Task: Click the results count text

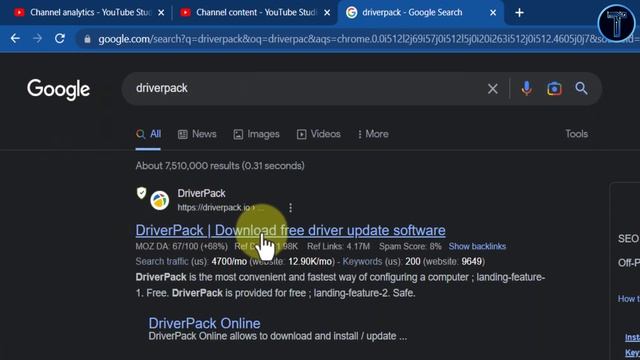Action: (220, 166)
